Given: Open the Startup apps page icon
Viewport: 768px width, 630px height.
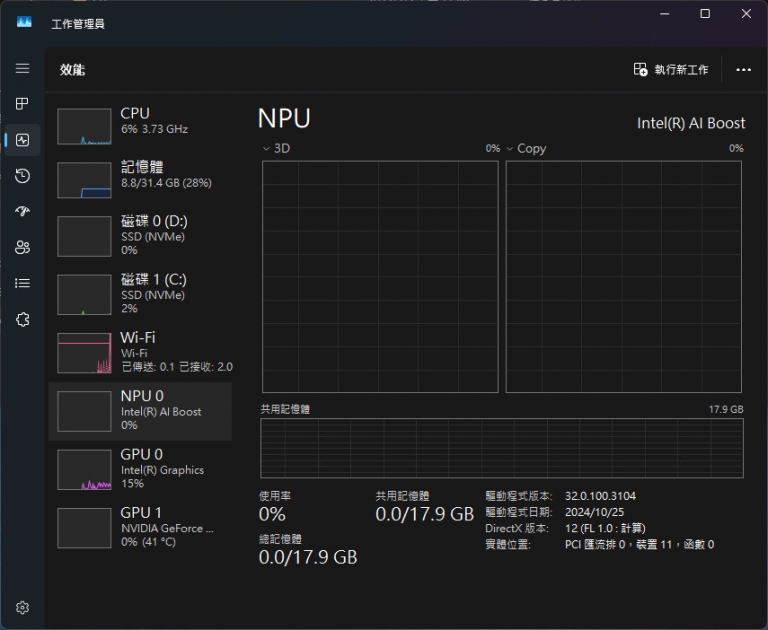Looking at the screenshot, I should pos(23,211).
